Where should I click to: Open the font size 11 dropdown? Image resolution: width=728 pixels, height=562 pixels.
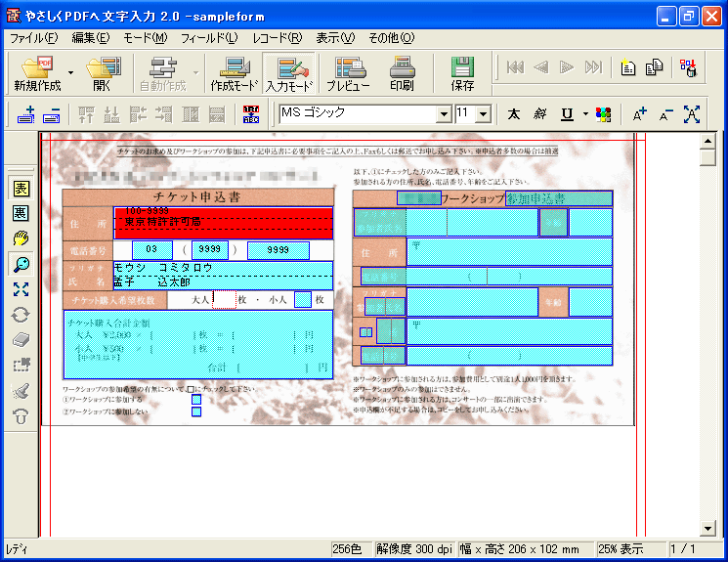(484, 113)
